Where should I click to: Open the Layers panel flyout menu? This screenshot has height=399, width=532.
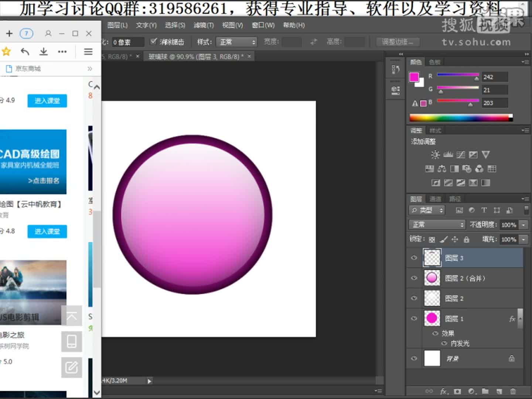point(525,199)
